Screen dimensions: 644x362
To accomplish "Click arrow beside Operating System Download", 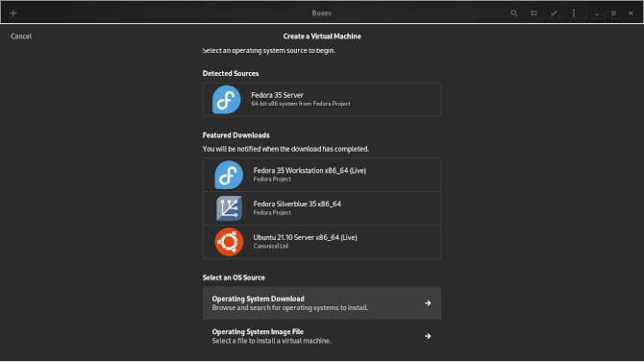I will pos(428,302).
